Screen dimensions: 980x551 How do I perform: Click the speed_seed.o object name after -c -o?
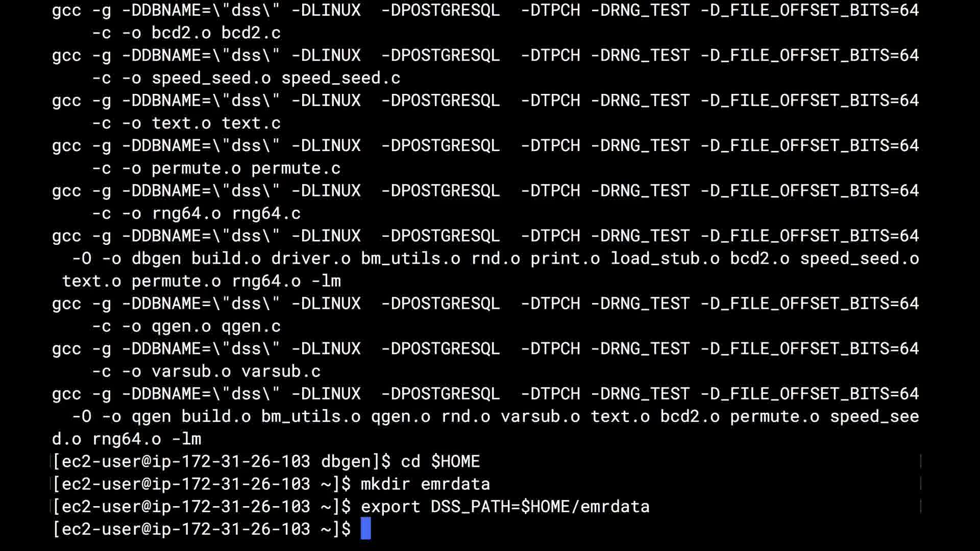(x=211, y=78)
